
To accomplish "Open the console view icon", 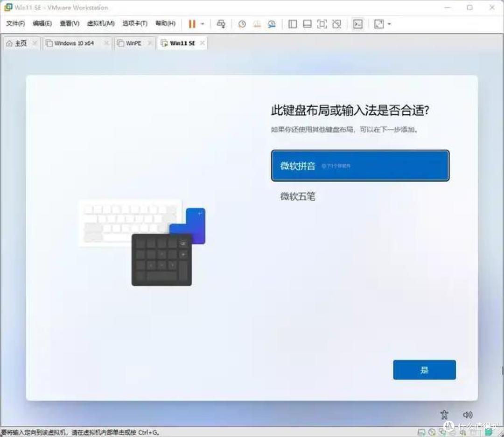I will point(358,24).
